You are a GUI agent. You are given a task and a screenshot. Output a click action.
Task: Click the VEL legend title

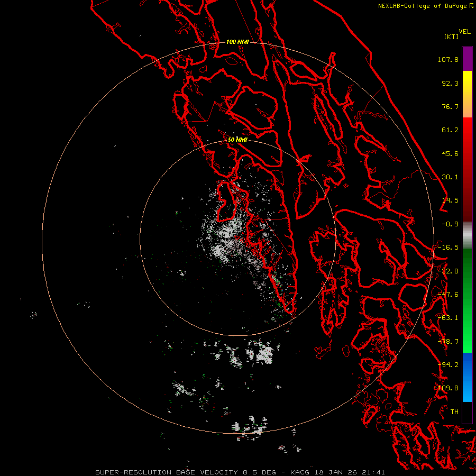(464, 32)
